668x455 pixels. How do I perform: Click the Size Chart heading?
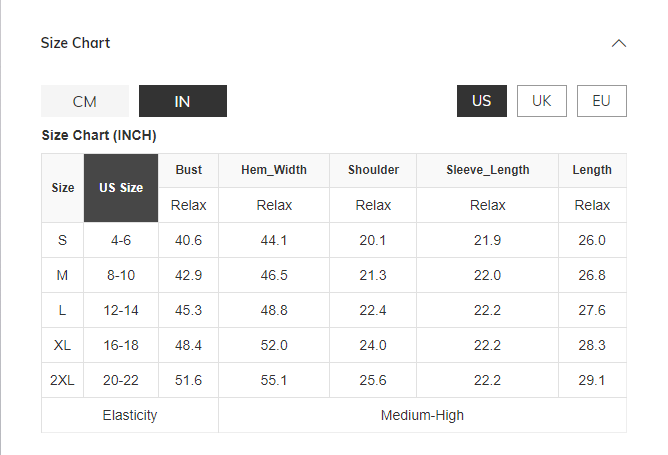pyautogui.click(x=75, y=43)
